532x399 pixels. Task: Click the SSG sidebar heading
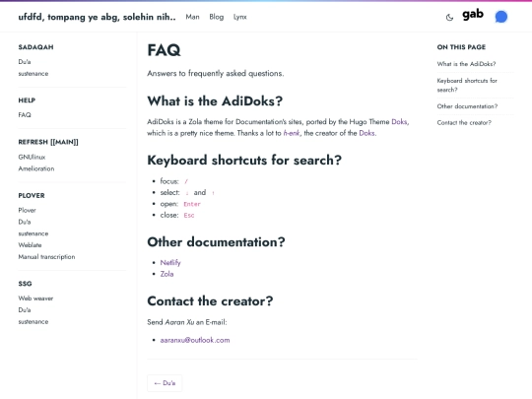(25, 284)
